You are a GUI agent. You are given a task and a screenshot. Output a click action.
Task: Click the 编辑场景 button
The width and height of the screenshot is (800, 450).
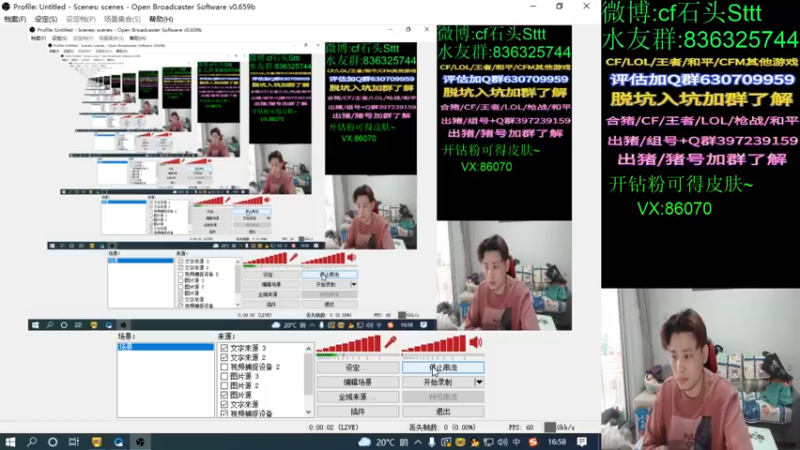click(x=358, y=382)
